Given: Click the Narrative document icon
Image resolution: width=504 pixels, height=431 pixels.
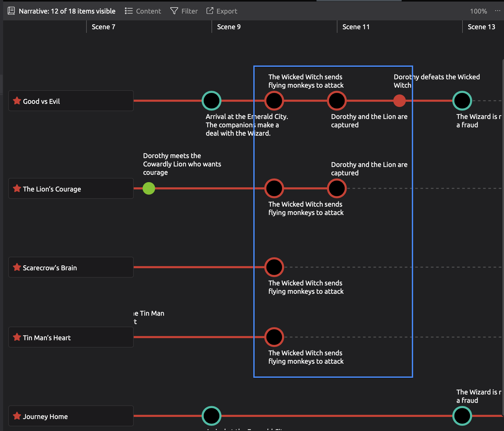Looking at the screenshot, I should pos(11,11).
